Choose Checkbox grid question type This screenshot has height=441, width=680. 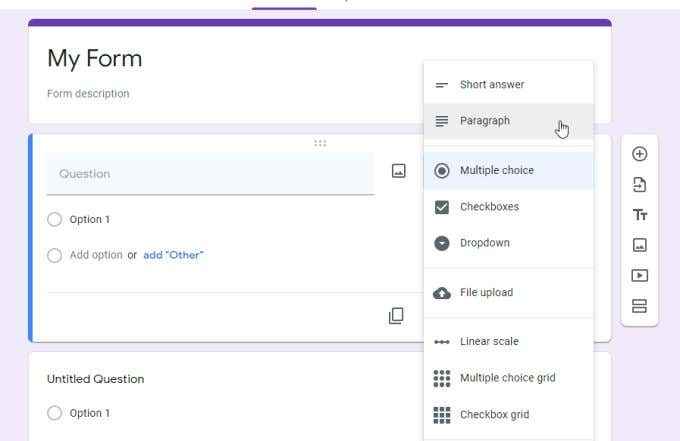point(508,415)
